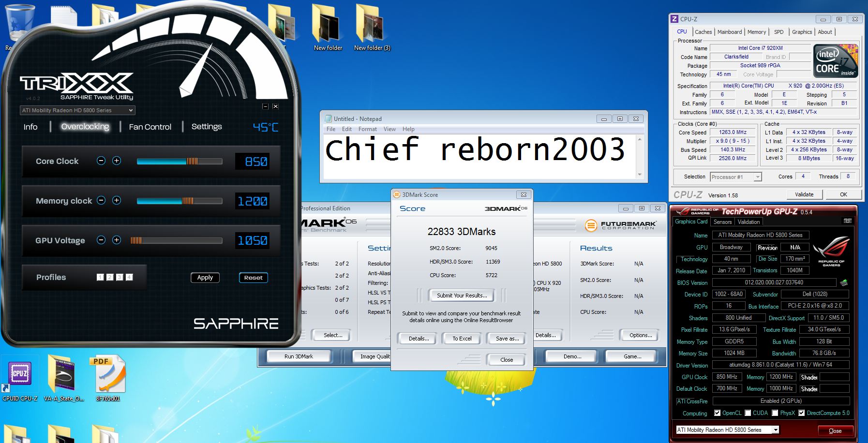868x443 pixels.
Task: Toggle PhysX checkbox in GPU-Z
Action: click(x=775, y=413)
